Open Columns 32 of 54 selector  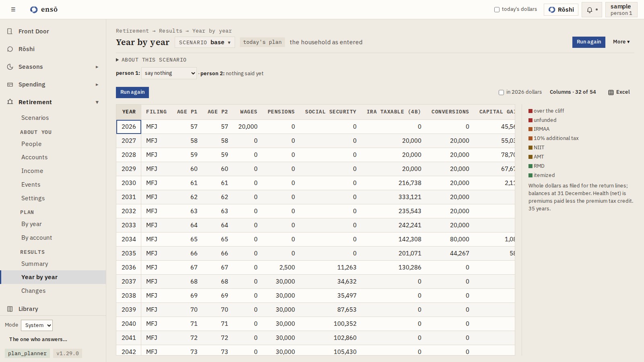tap(573, 92)
